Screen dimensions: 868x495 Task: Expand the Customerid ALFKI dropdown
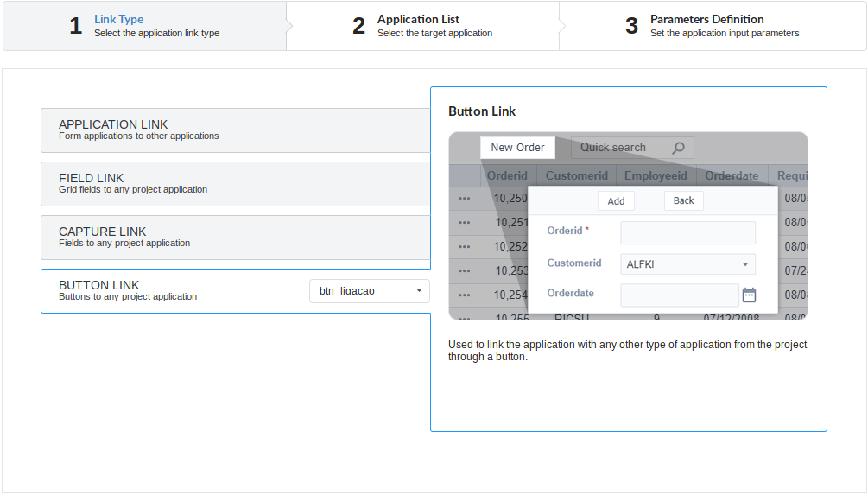coord(687,264)
